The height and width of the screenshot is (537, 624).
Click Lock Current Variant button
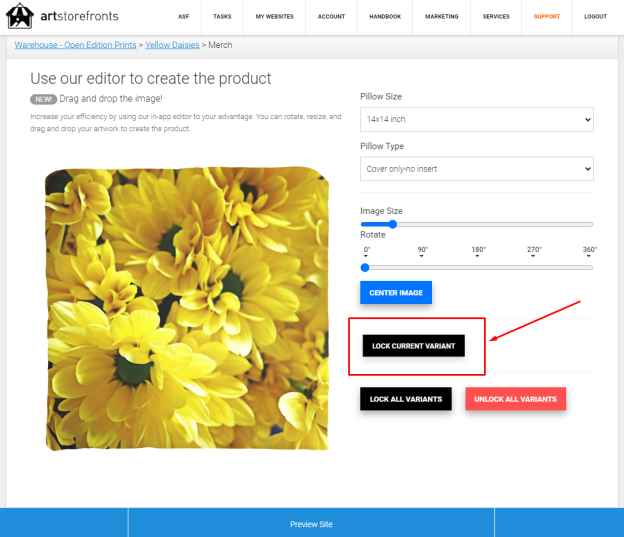pyautogui.click(x=413, y=346)
